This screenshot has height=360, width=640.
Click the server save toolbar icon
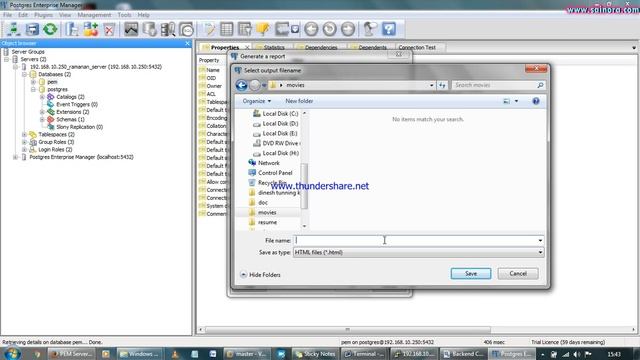pyautogui.click(x=32, y=29)
